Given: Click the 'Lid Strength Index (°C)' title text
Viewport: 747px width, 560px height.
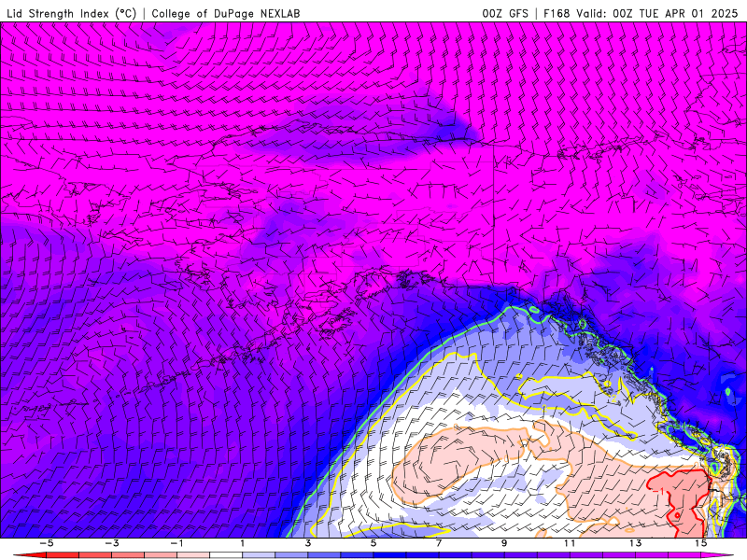Looking at the screenshot, I should [72, 13].
